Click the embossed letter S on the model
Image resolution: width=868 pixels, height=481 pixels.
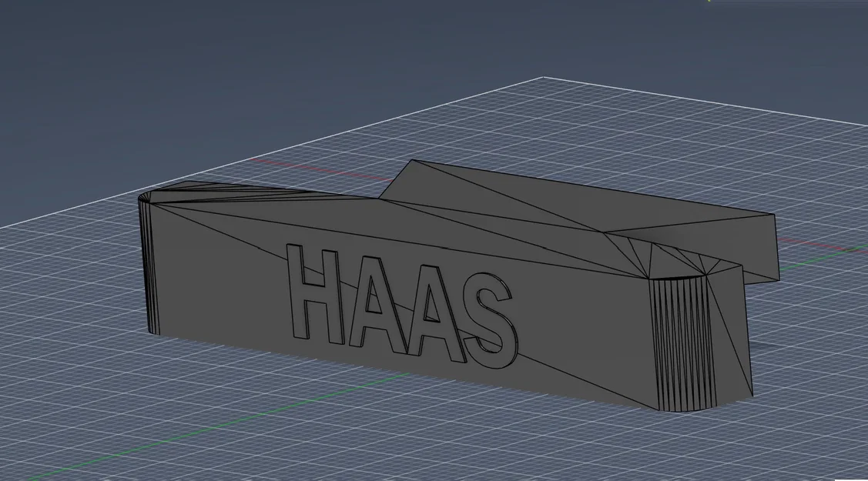(x=491, y=320)
